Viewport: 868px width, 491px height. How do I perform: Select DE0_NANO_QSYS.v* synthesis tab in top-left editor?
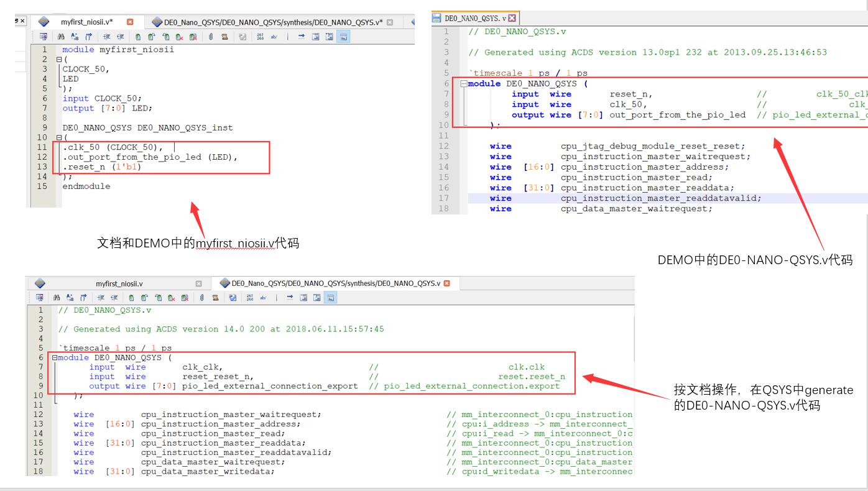[x=274, y=22]
